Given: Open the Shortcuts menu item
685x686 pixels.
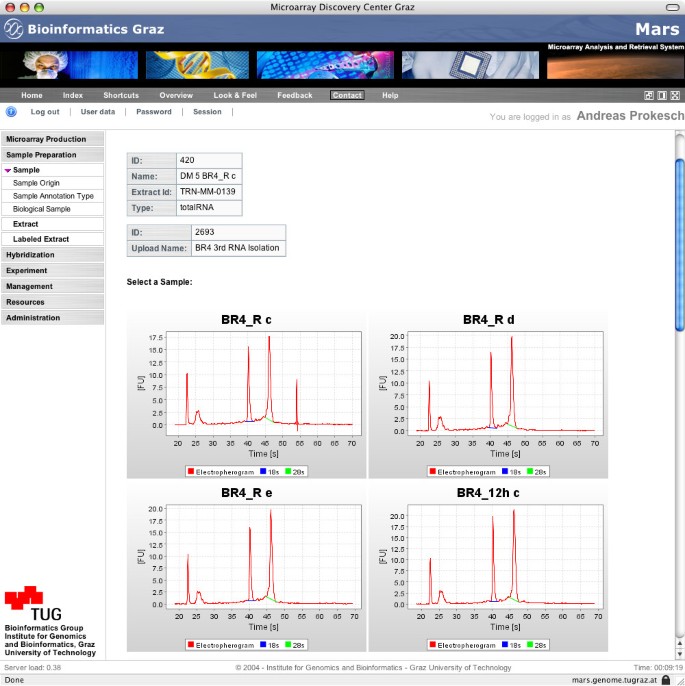Looking at the screenshot, I should coord(121,95).
